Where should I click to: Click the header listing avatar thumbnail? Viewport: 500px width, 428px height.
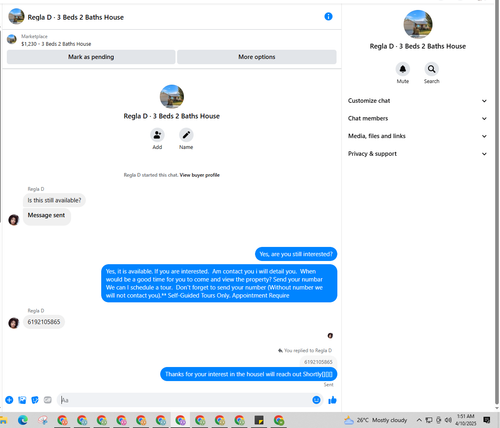point(16,17)
